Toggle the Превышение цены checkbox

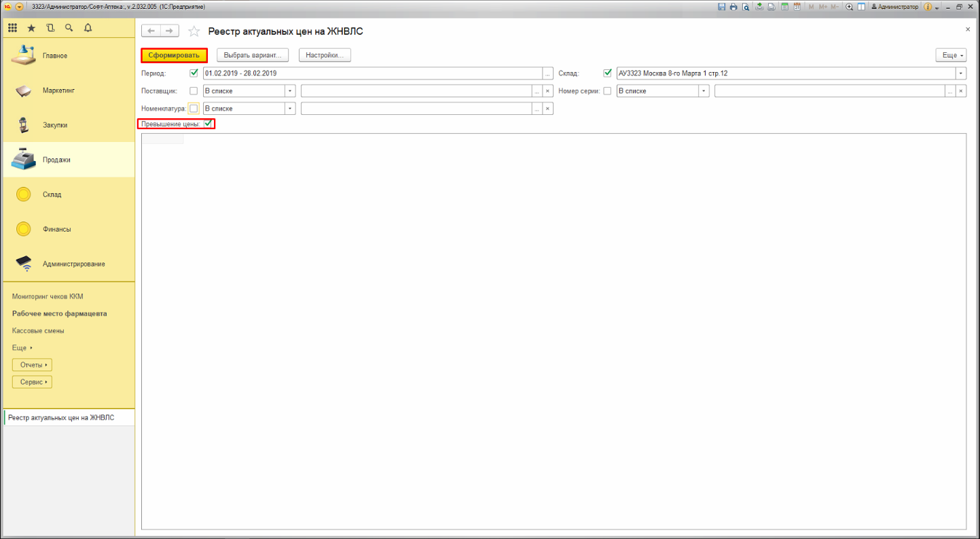click(x=208, y=124)
